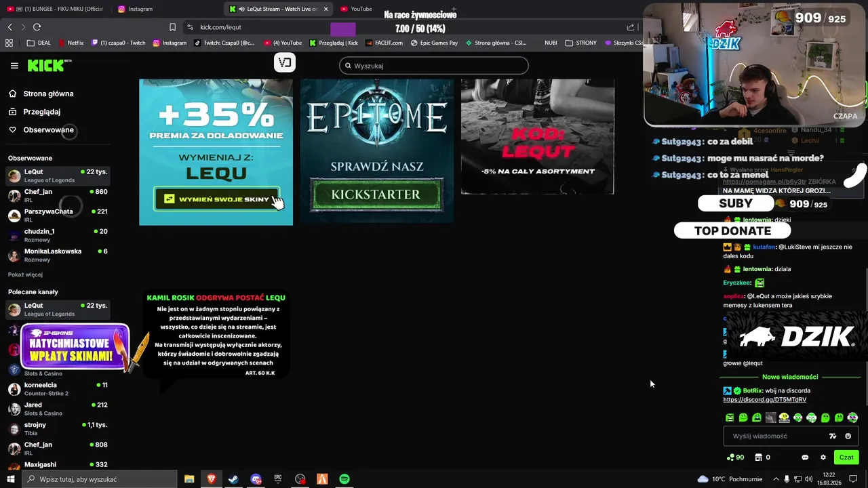Image resolution: width=868 pixels, height=488 pixels.
Task: Click the white VD logo button above banners
Action: (285, 62)
